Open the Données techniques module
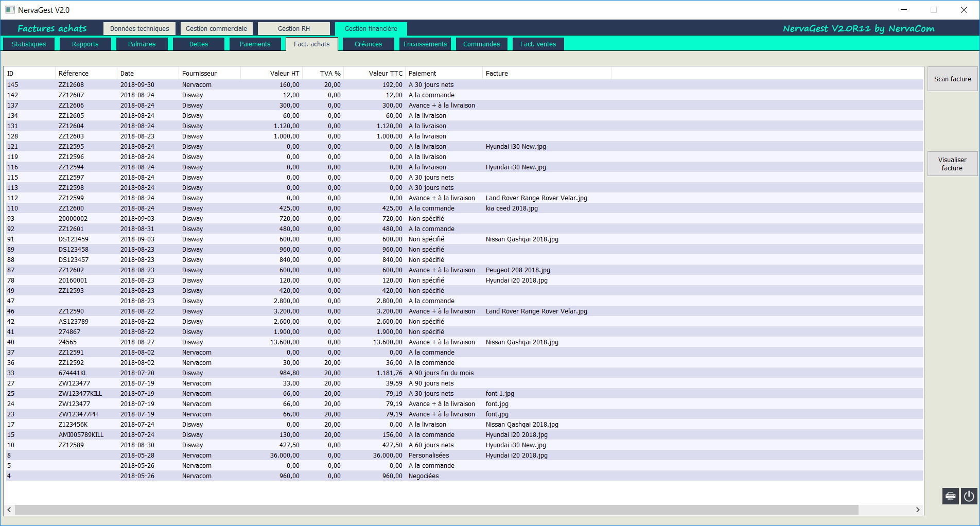 (x=139, y=29)
